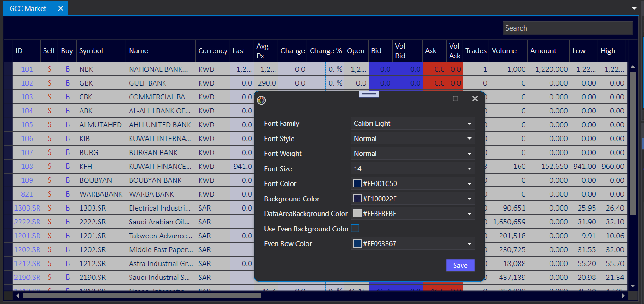Expand the Font Size dropdown
644x304 pixels.
coord(469,169)
